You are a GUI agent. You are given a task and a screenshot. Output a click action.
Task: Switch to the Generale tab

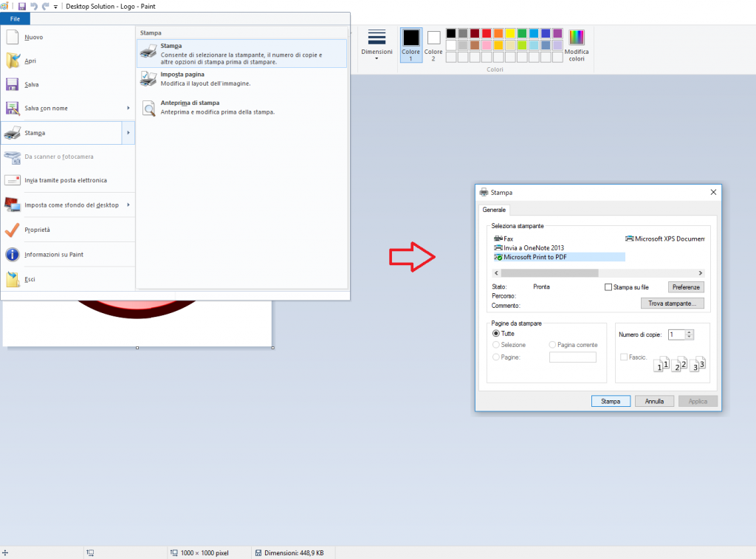494,210
